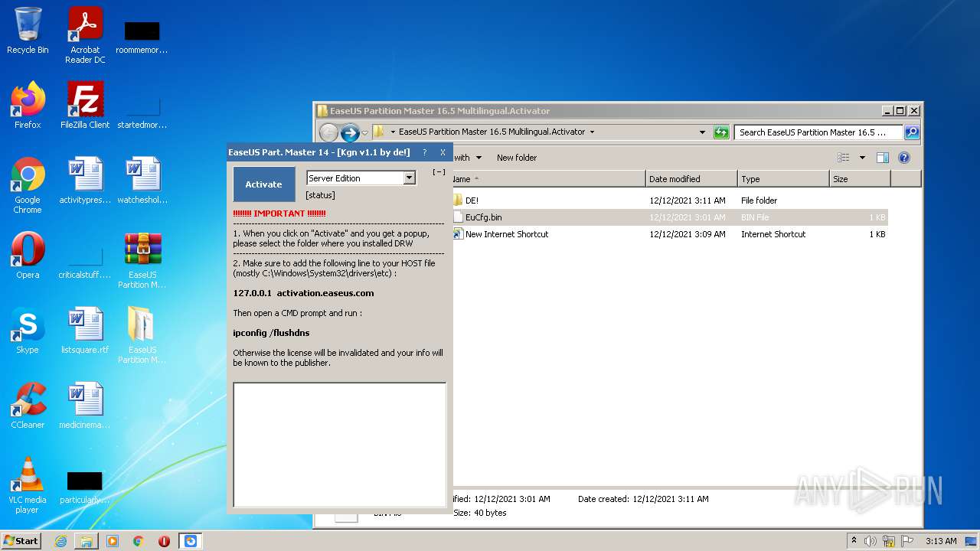The width and height of the screenshot is (980, 551).
Task: Click into the activator log text box
Action: tap(339, 445)
